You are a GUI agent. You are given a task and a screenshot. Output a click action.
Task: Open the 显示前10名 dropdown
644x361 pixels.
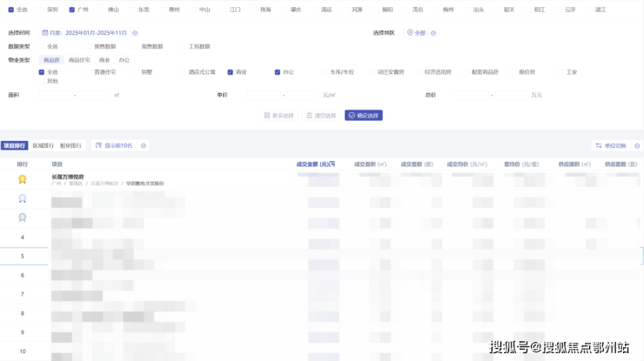(114, 145)
